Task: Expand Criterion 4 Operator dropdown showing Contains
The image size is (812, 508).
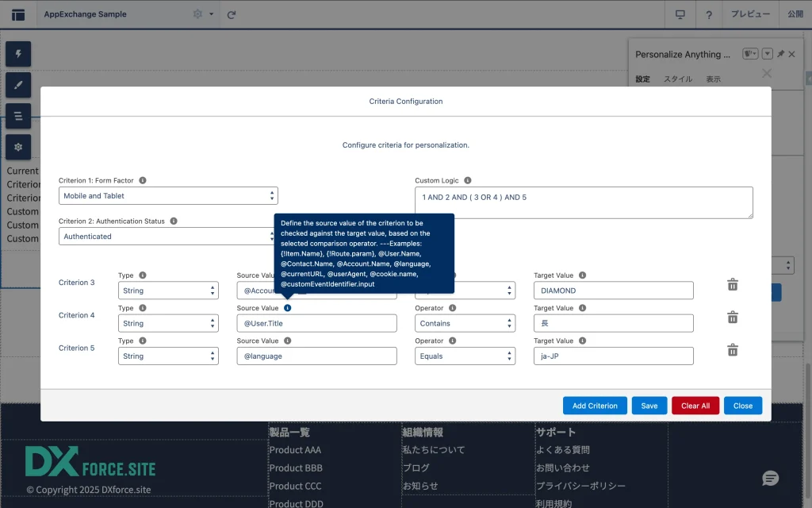Action: [x=465, y=324]
